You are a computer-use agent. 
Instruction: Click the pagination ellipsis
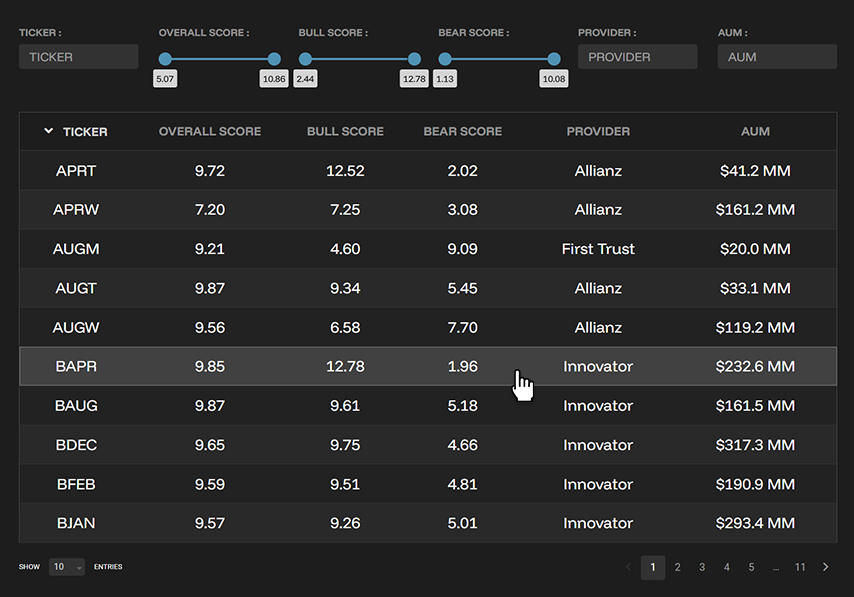(x=776, y=567)
